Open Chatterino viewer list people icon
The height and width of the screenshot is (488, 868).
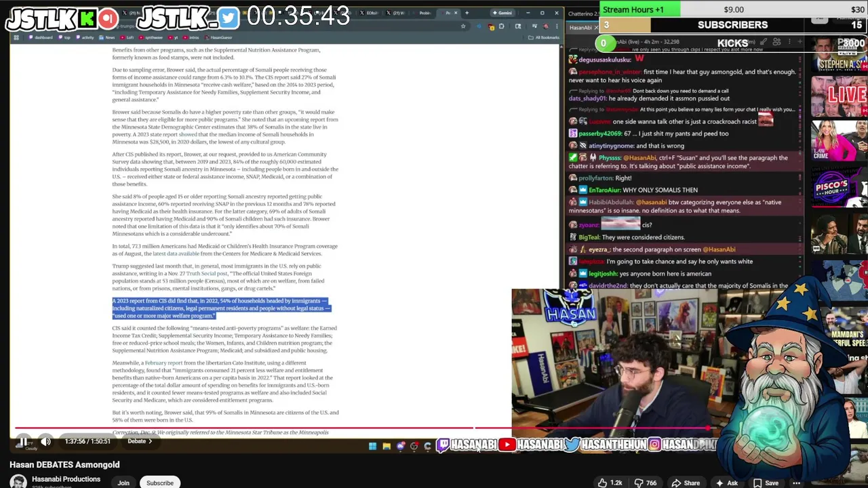pos(776,42)
